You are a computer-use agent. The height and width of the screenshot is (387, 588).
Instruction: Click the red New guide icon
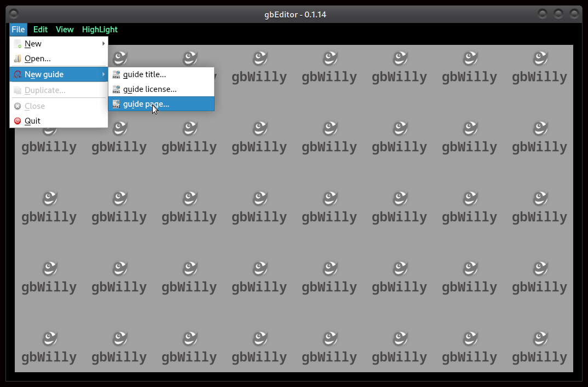18,74
